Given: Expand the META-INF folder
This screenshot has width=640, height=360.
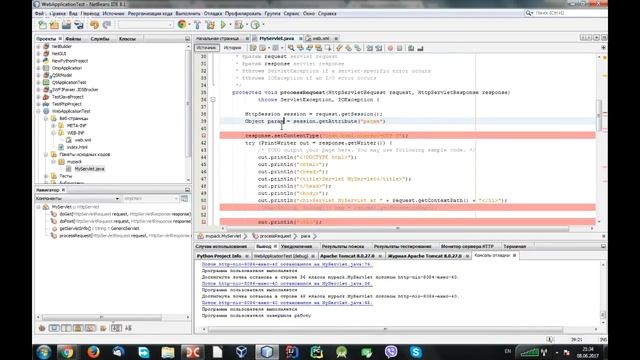Looking at the screenshot, I should point(53,126).
